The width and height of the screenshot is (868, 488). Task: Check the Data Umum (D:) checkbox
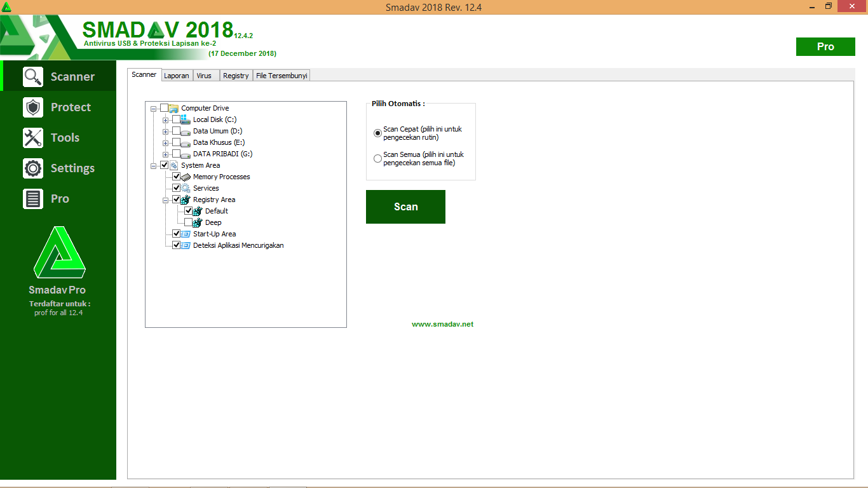(x=176, y=131)
